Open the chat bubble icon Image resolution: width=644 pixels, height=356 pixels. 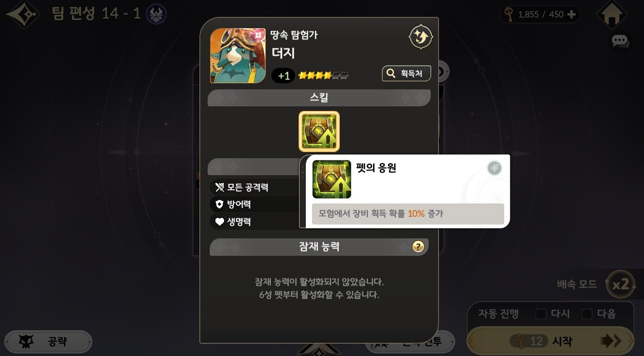point(620,42)
